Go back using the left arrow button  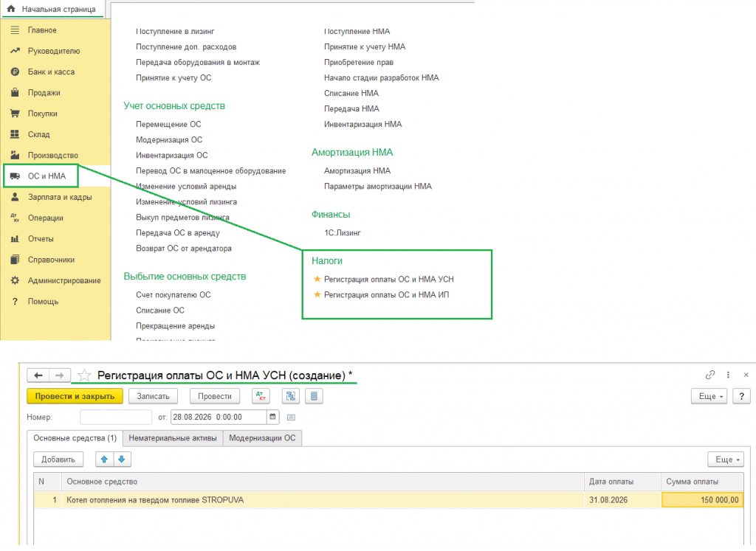(38, 375)
